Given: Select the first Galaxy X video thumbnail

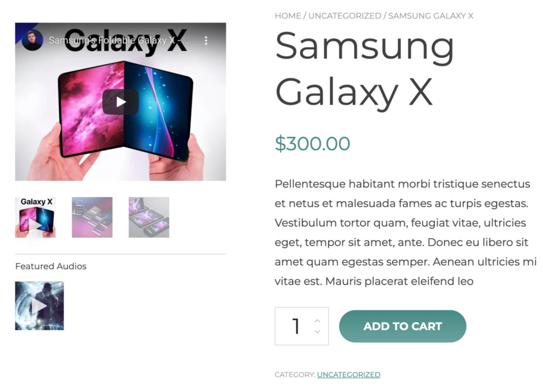Looking at the screenshot, I should [x=36, y=217].
